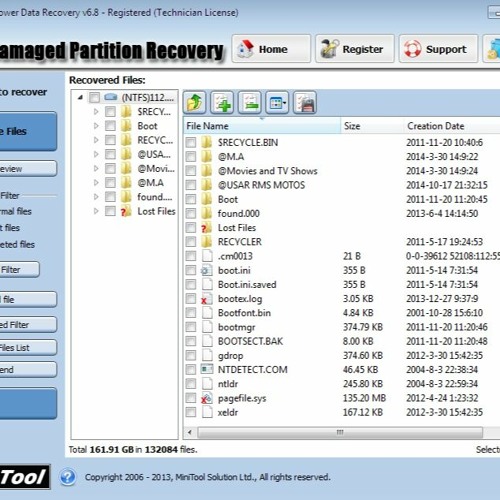Screen dimensions: 500x500
Task: Expand the Lost Files tree node
Action: pos(96,211)
